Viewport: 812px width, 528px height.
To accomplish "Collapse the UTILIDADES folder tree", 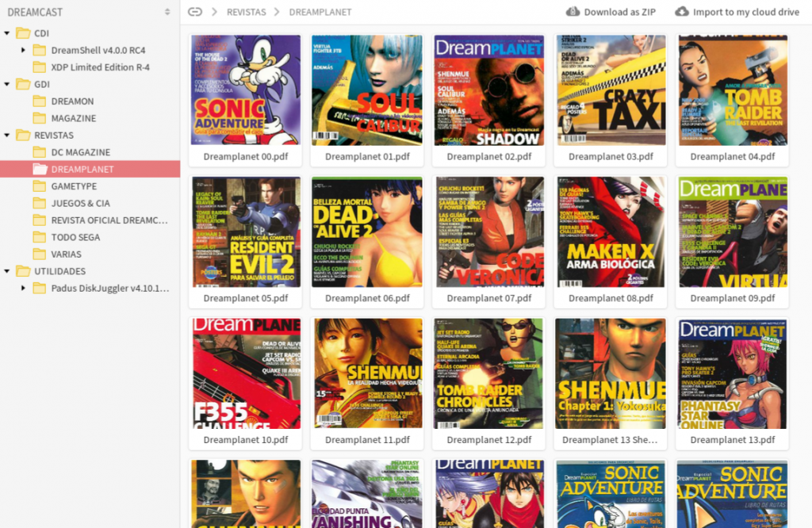I will click(x=6, y=271).
